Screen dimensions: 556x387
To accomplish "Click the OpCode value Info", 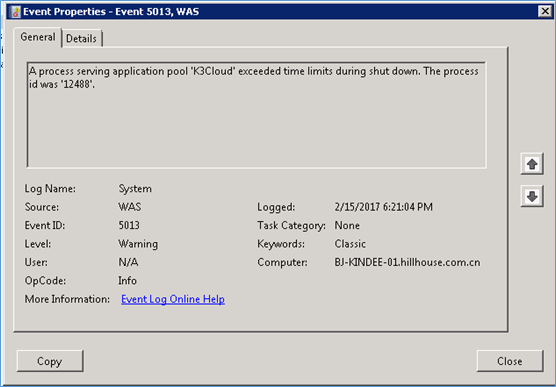I will (x=127, y=281).
